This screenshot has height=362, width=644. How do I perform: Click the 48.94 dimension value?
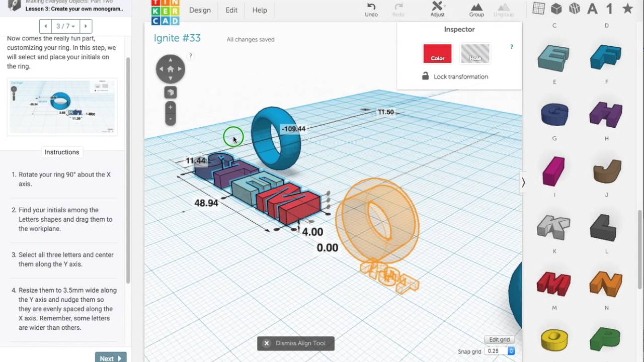click(206, 203)
